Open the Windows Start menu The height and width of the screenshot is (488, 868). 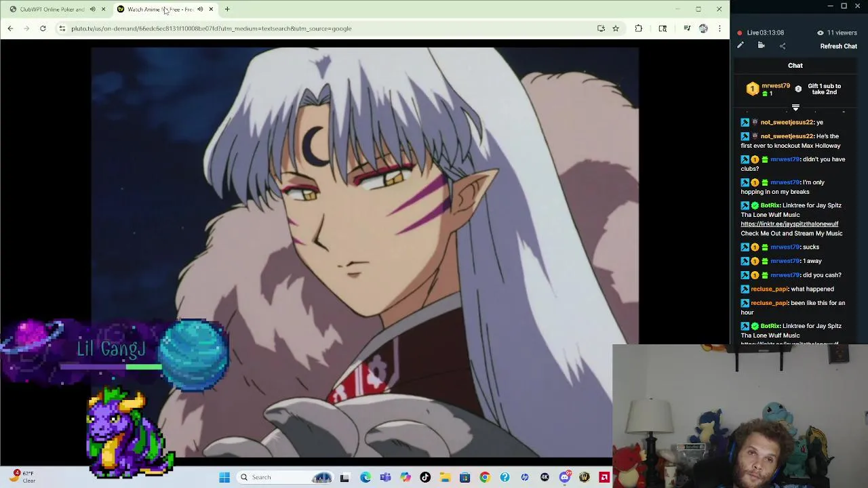tap(224, 477)
